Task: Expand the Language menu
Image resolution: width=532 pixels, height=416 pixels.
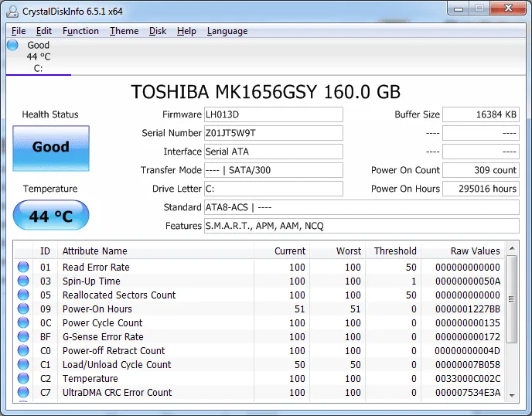Action: point(227,31)
